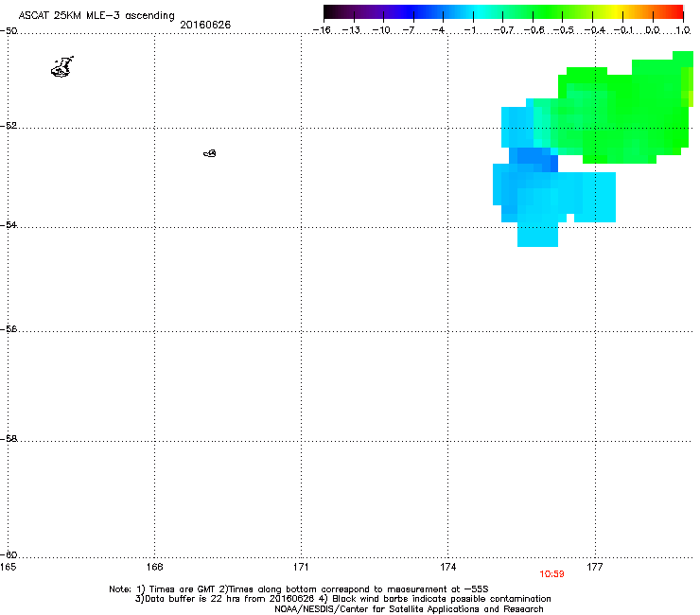Click the '-16' color scale label
The image size is (700, 615).
[322, 30]
